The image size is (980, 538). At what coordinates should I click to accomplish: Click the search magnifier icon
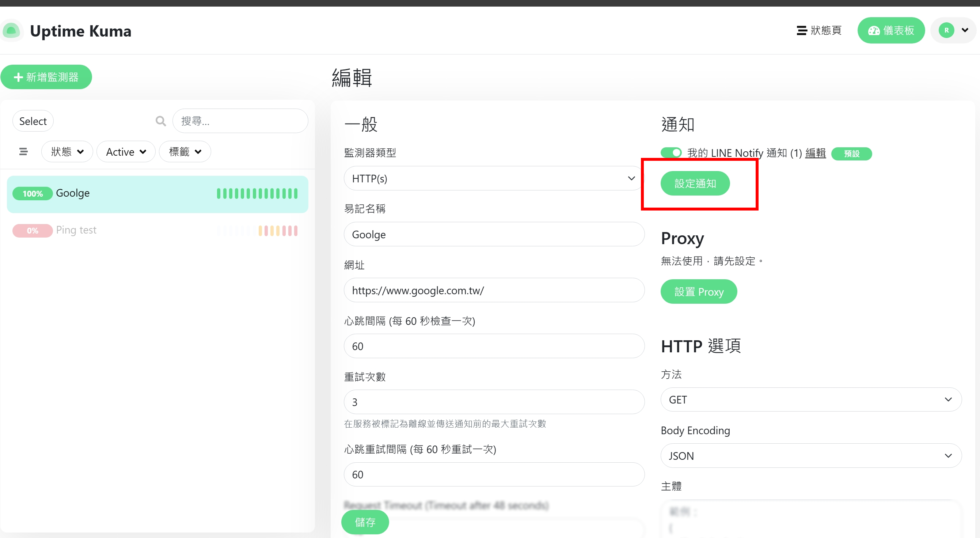pyautogui.click(x=161, y=121)
